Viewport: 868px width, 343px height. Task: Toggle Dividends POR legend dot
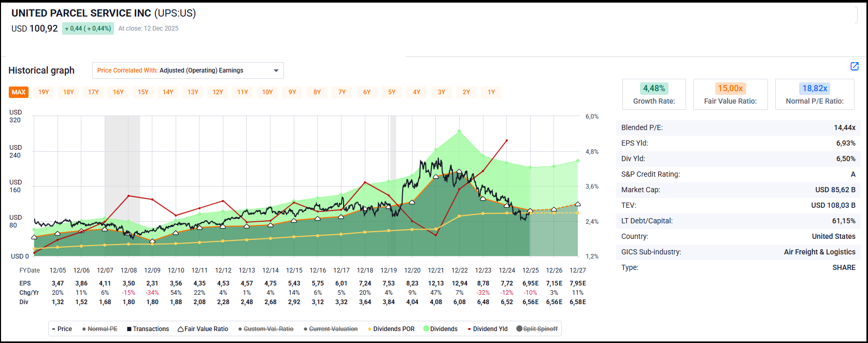click(391, 329)
